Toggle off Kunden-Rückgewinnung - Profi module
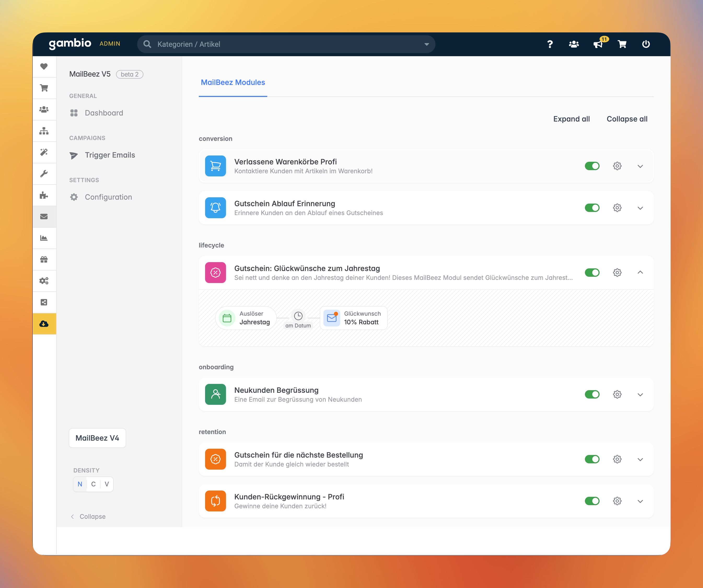The image size is (703, 588). click(592, 501)
